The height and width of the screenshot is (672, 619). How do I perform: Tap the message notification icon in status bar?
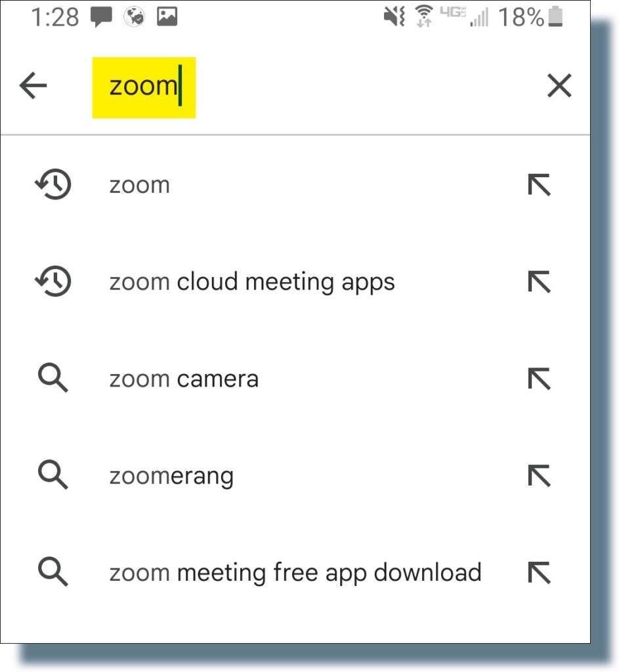[x=101, y=18]
